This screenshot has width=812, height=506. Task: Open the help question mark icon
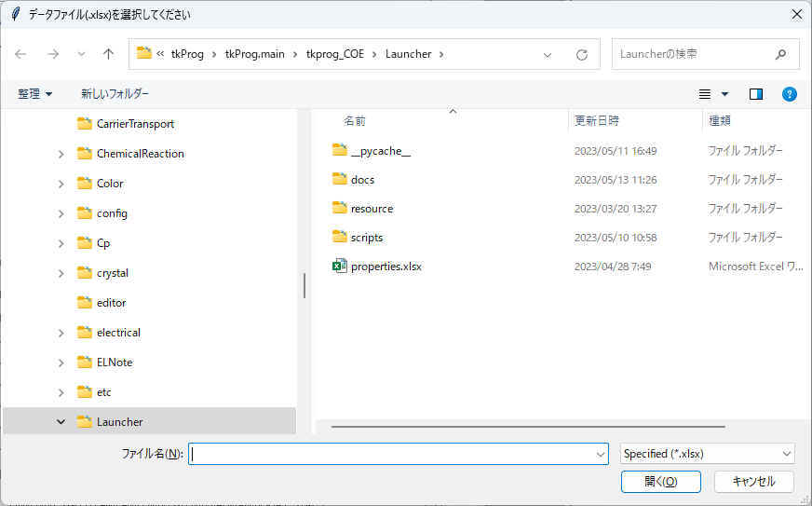(789, 94)
